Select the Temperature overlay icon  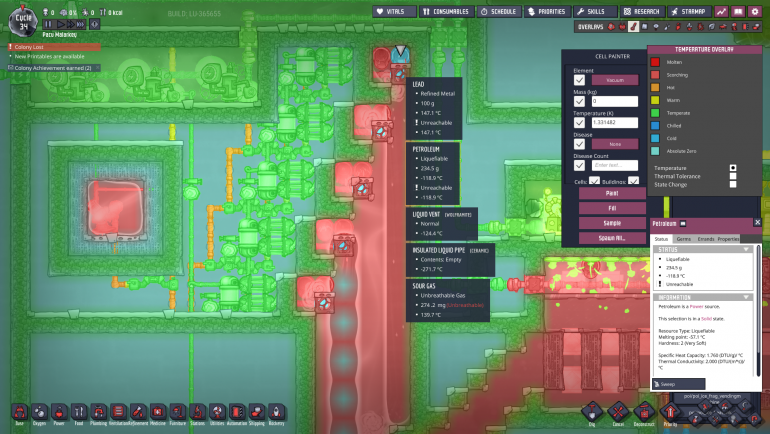click(x=632, y=26)
